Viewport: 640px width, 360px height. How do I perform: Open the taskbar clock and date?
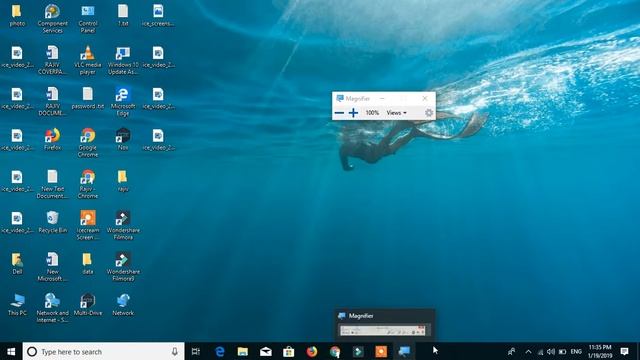[x=600, y=351]
